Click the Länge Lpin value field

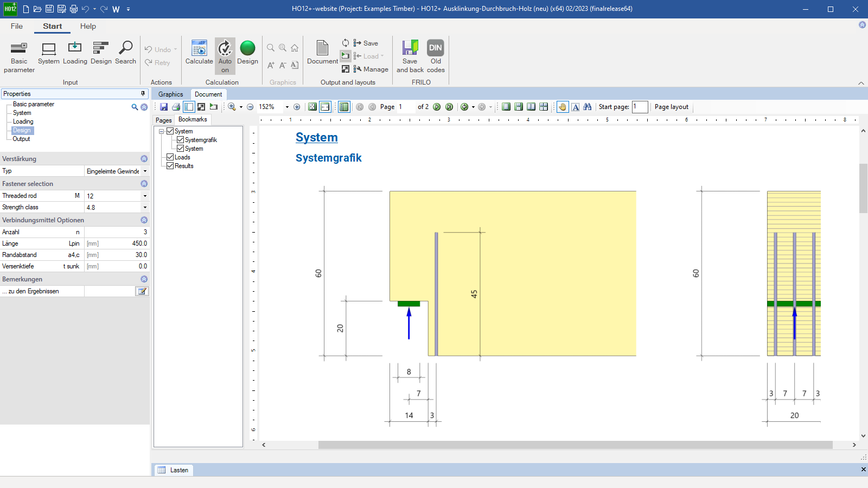click(116, 243)
